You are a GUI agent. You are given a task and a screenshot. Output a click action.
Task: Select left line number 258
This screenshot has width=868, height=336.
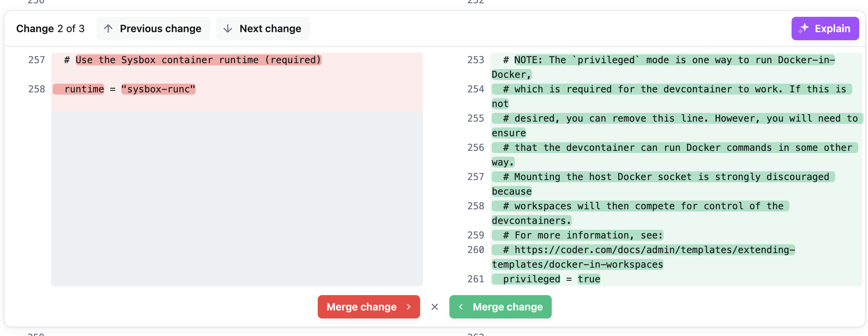[x=37, y=89]
